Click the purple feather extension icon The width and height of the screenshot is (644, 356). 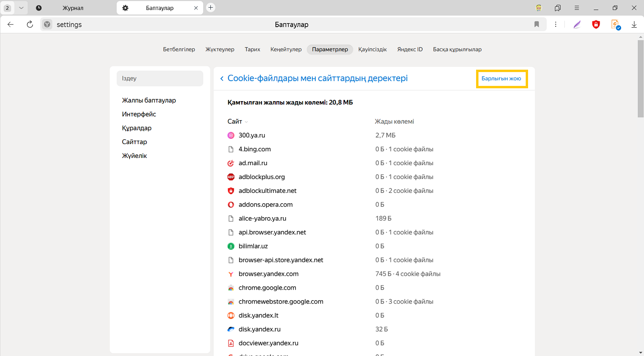coord(577,24)
